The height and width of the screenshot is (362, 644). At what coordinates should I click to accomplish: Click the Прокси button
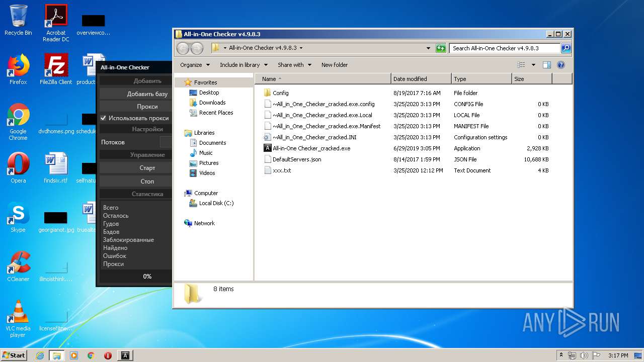click(136, 107)
